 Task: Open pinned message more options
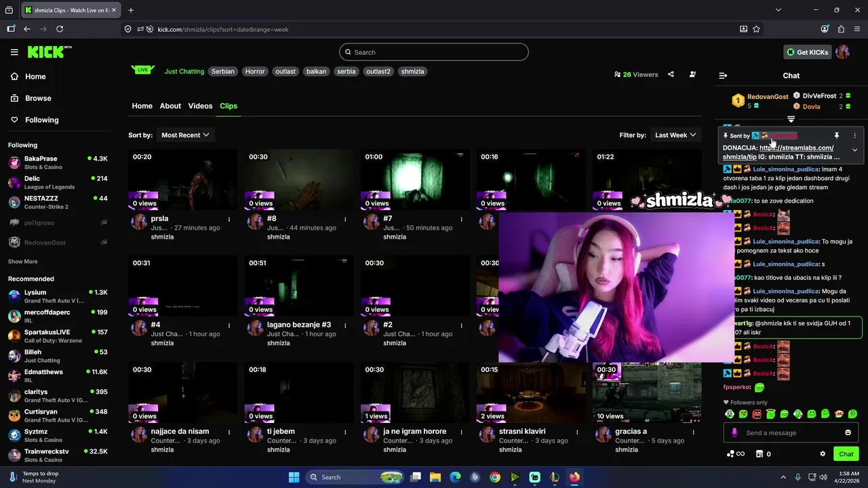854,136
